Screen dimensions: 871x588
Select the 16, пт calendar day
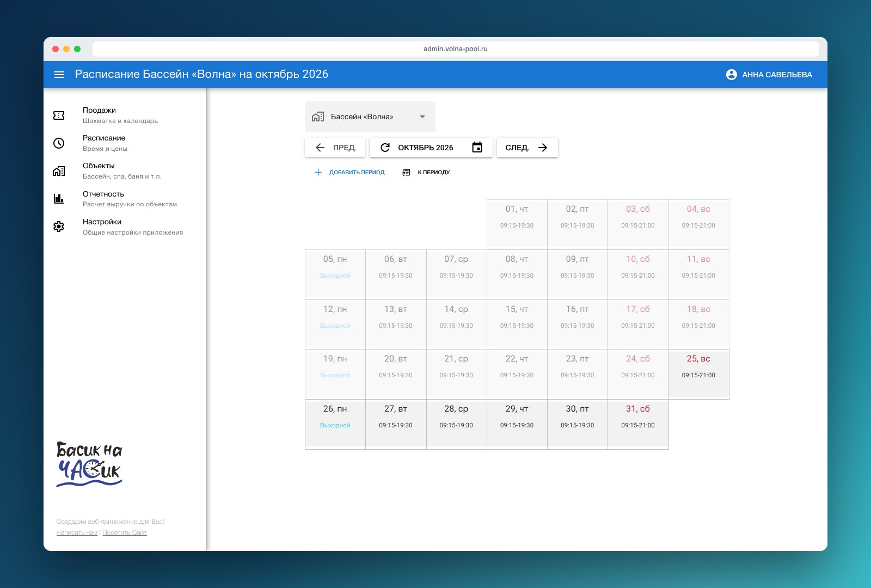[x=578, y=324]
